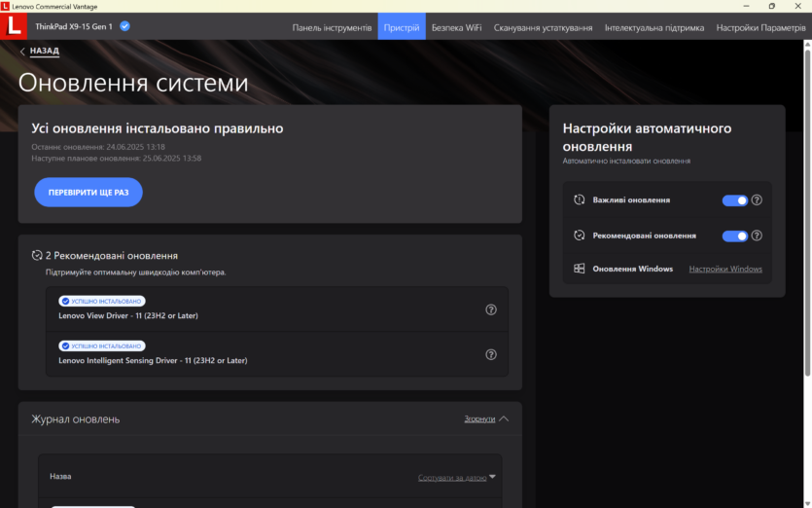Click the Назва column header
The image size is (812, 508).
(60, 476)
